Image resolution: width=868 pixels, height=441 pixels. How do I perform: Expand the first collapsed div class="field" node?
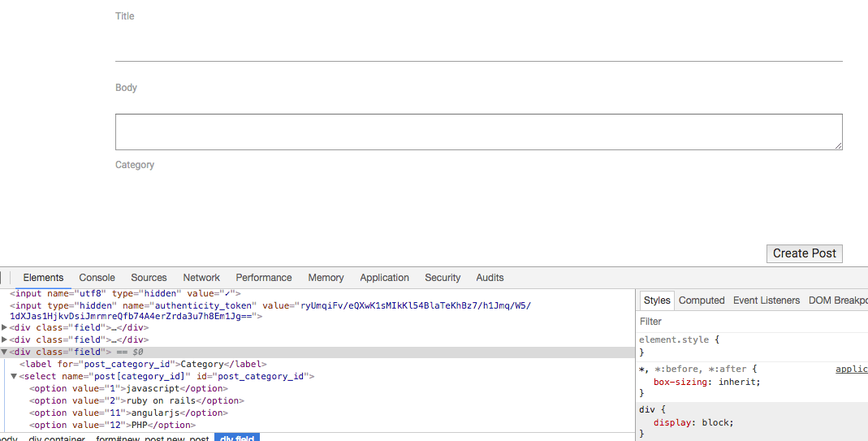(x=4, y=327)
